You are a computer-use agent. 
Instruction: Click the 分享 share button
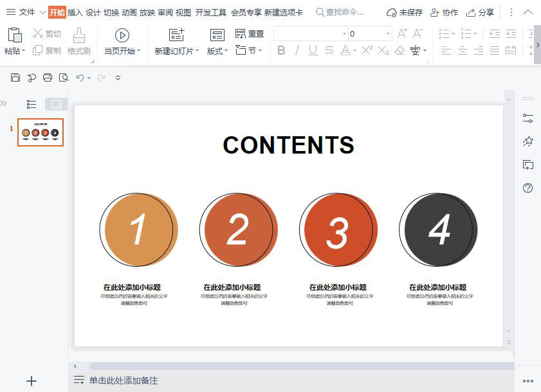(x=481, y=12)
